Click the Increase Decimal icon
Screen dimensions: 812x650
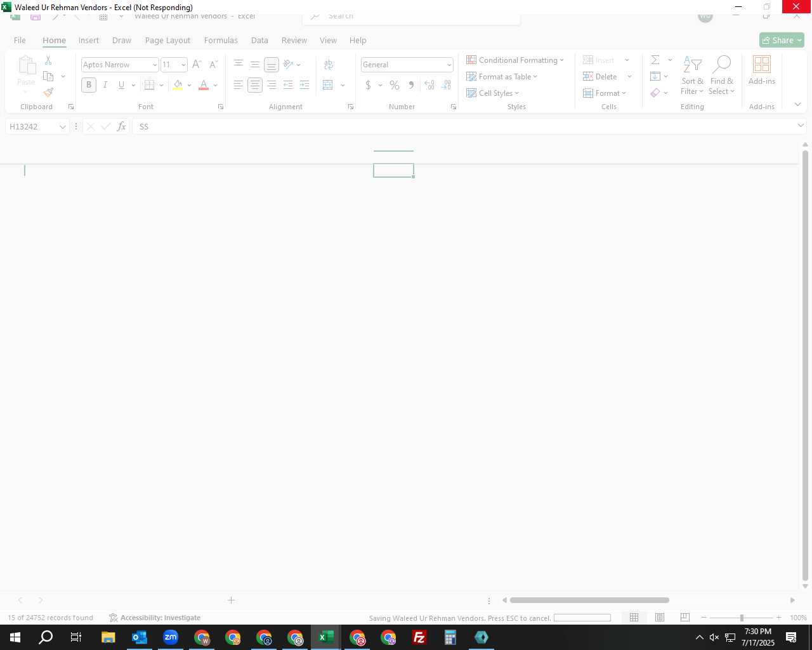pyautogui.click(x=429, y=85)
